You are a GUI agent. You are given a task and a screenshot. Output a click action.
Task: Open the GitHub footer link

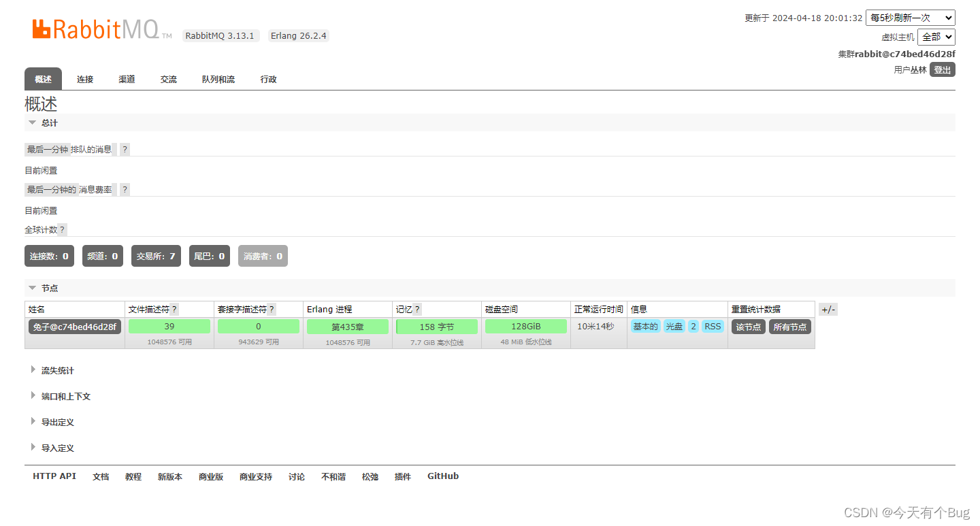pos(442,476)
